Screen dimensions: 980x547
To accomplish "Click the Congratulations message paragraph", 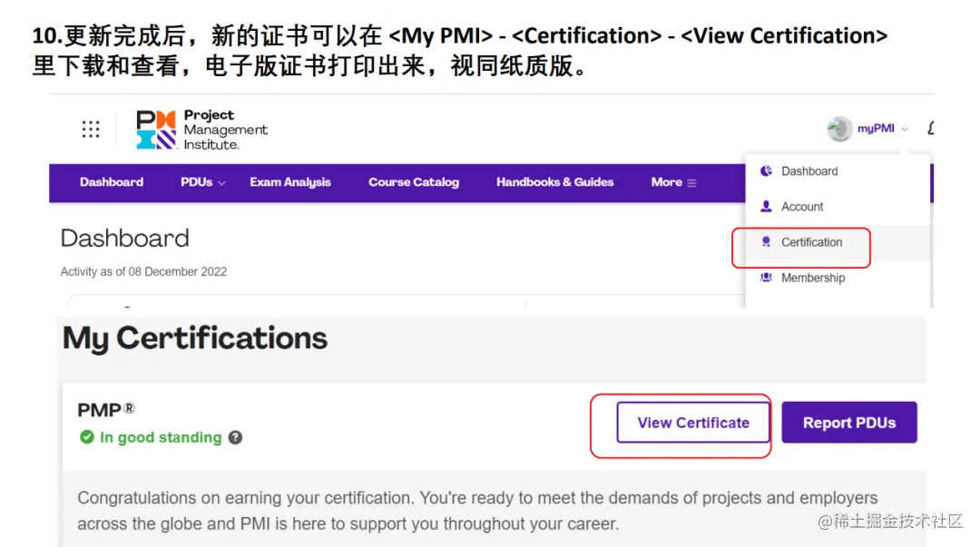I will pyautogui.click(x=477, y=511).
